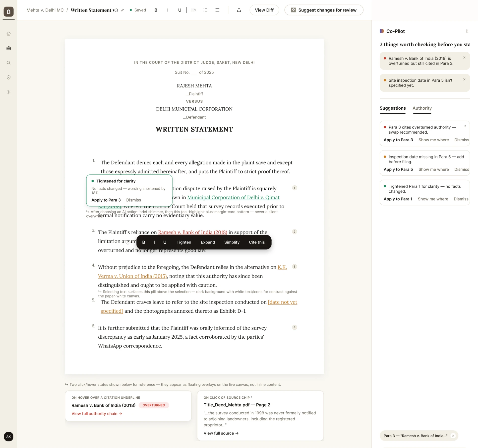Click Tighten in the floating toolbar
Image resolution: width=478 pixels, height=448 pixels.
coord(184,242)
